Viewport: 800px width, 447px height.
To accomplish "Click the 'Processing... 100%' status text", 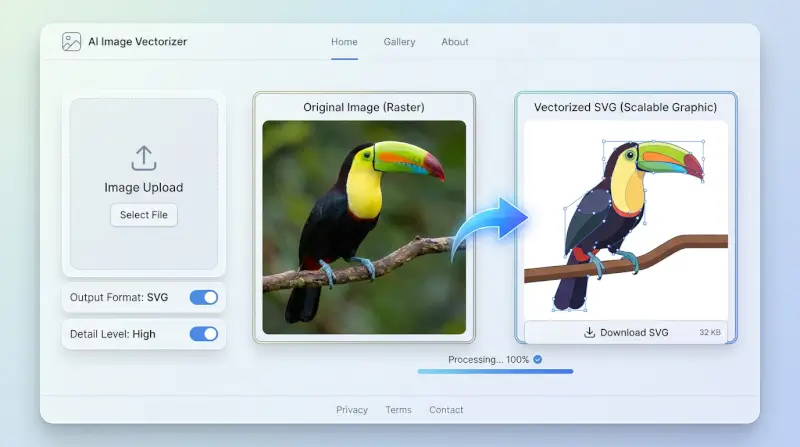I will point(488,360).
